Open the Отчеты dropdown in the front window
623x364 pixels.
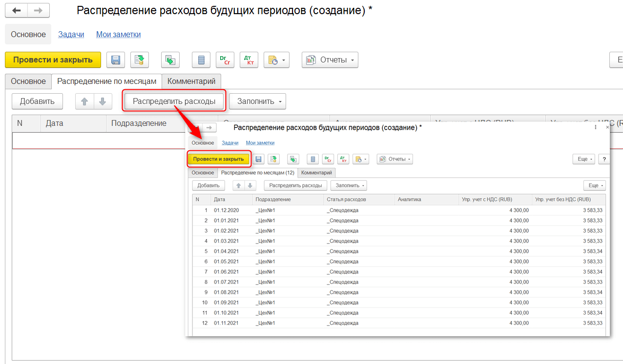click(x=395, y=159)
